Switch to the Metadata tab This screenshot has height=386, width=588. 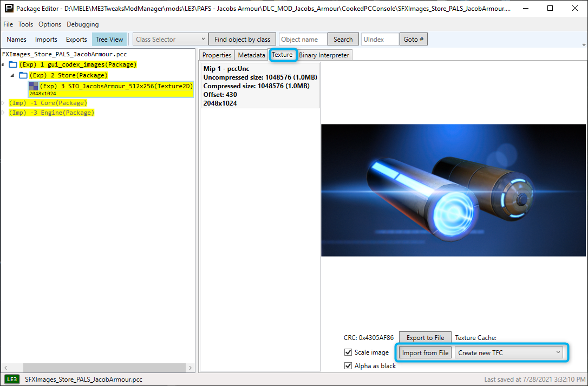251,55
